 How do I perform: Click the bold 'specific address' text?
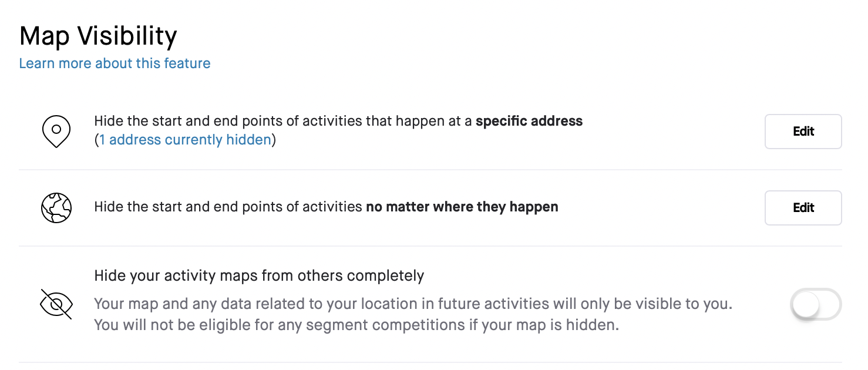point(529,122)
